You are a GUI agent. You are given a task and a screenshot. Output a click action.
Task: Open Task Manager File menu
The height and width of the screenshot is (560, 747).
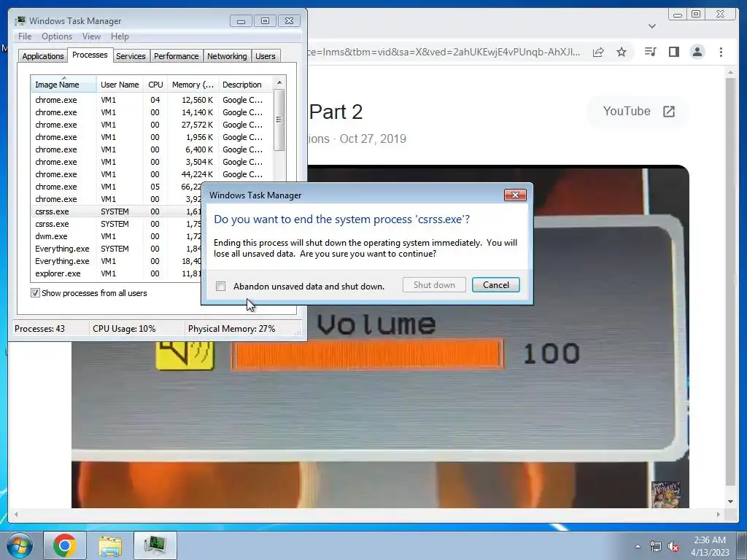coord(25,36)
